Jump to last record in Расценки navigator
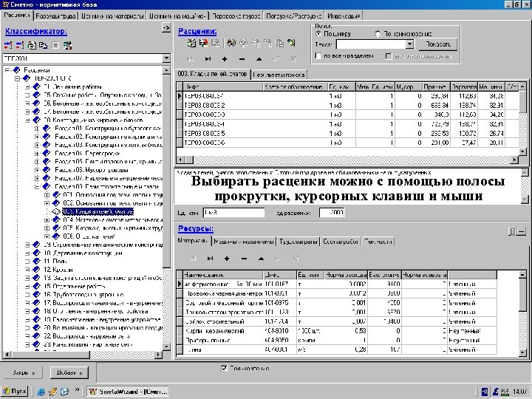The width and height of the screenshot is (532, 399). pyautogui.click(x=208, y=59)
